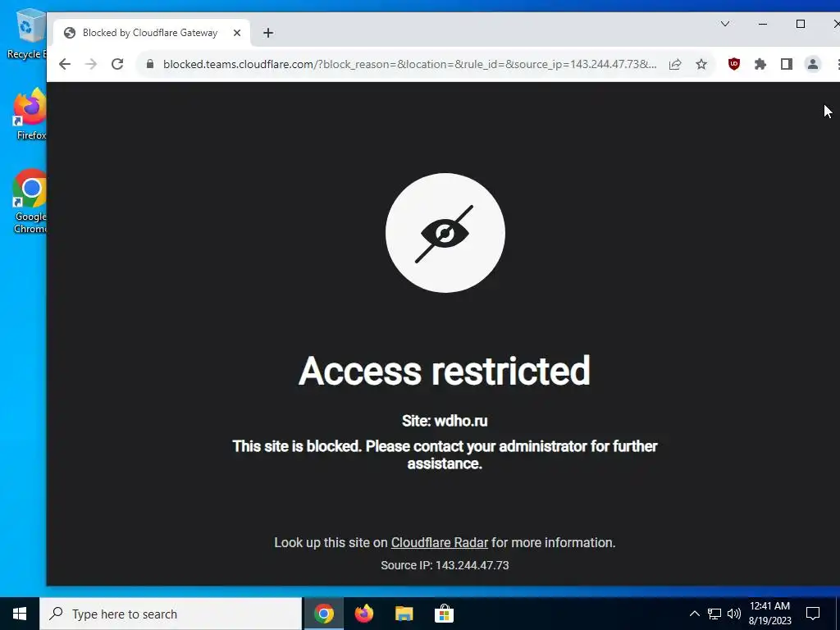The width and height of the screenshot is (840, 630).
Task: Open the Extensions puzzle icon
Action: click(x=760, y=64)
